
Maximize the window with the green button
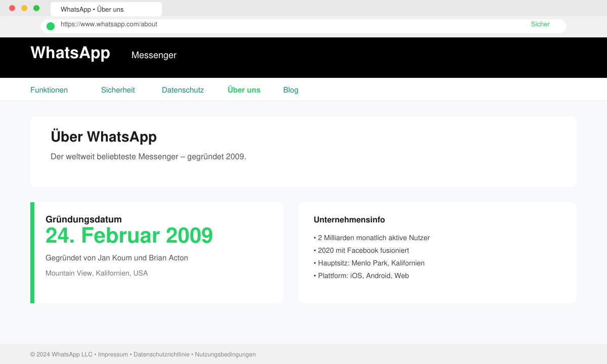pyautogui.click(x=36, y=8)
